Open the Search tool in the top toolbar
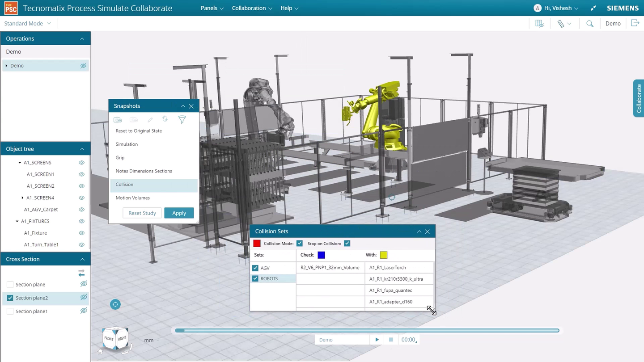Image resolution: width=644 pixels, height=362 pixels. click(x=589, y=23)
